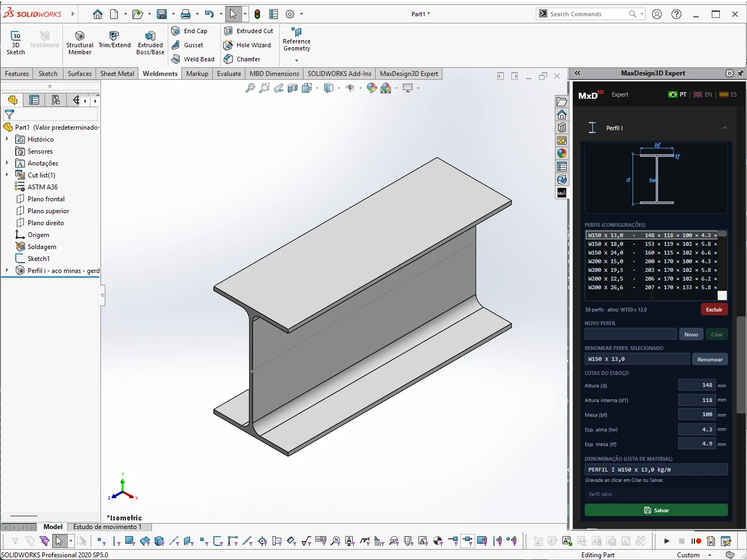
Task: Switch to the MBD Dimensions tab
Action: coord(274,74)
